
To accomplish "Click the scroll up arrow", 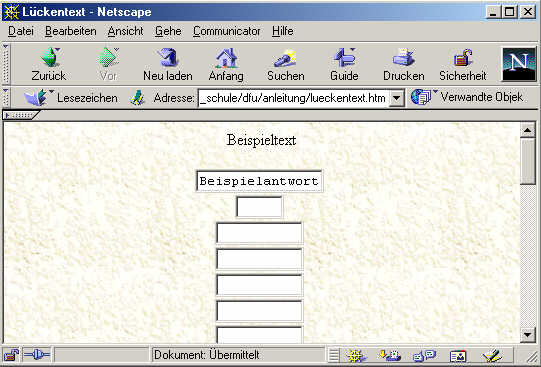I will pyautogui.click(x=527, y=130).
